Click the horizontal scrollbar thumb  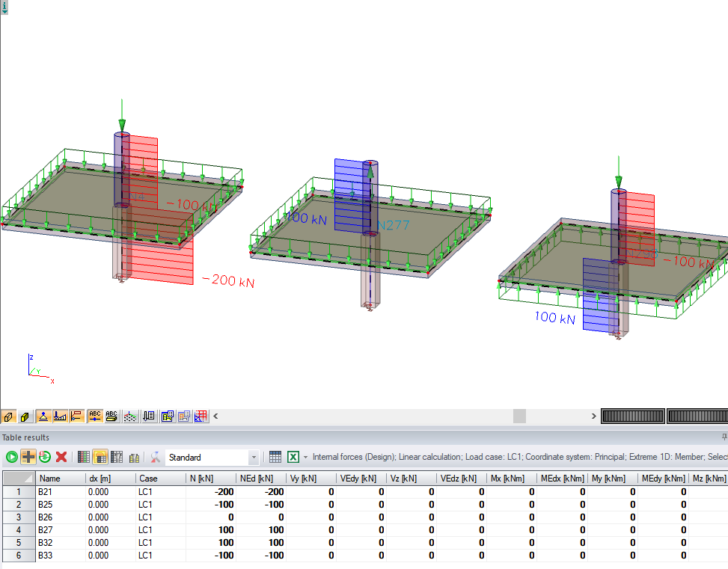(519, 416)
